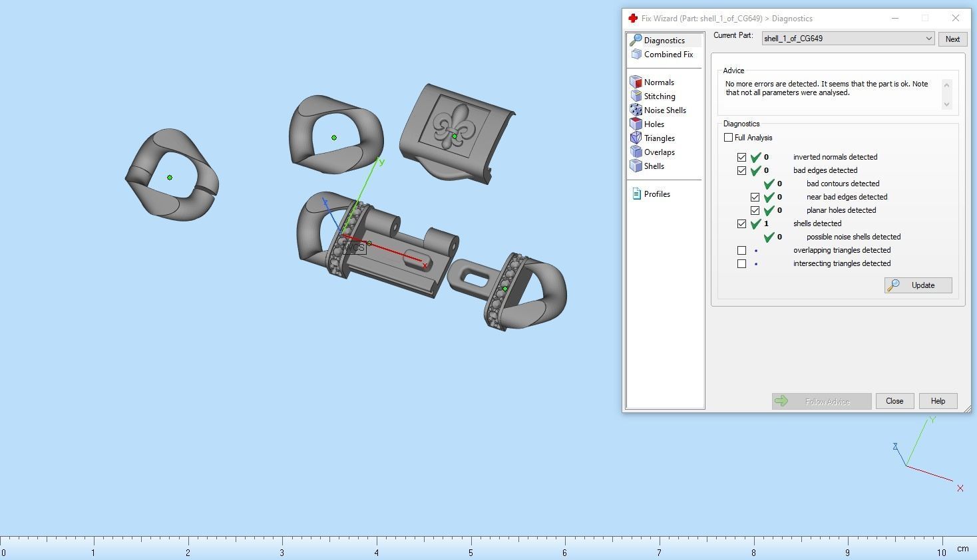
Task: Click the Advice box scroll up arrow
Action: 947,84
